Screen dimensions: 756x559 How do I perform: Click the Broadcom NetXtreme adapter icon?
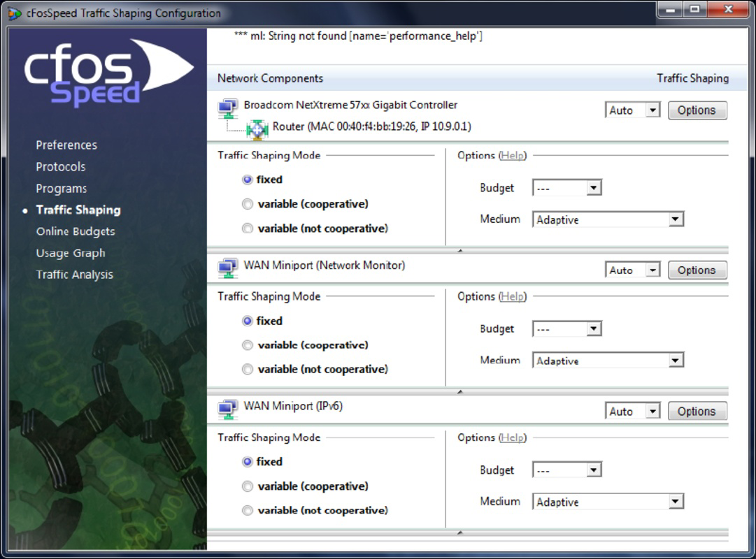tap(227, 106)
